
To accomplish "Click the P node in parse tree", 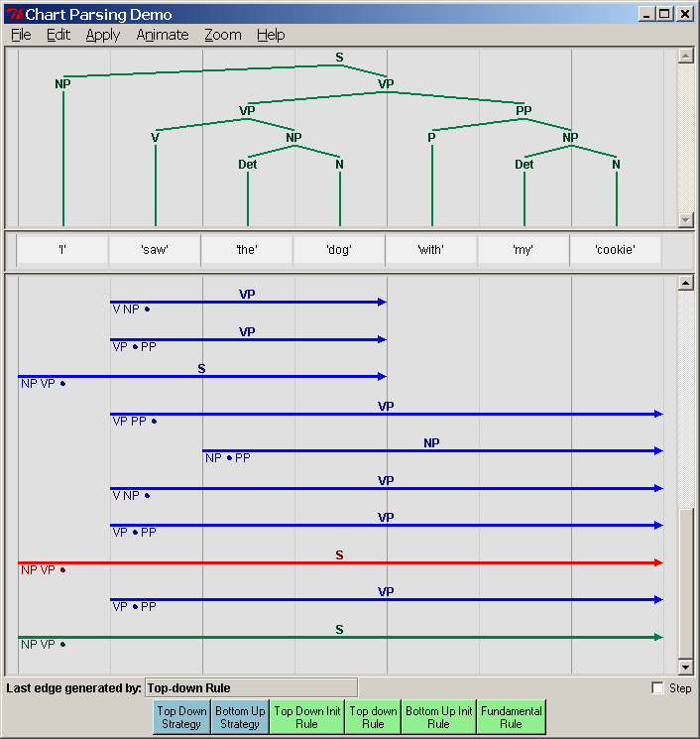I will tap(431, 138).
